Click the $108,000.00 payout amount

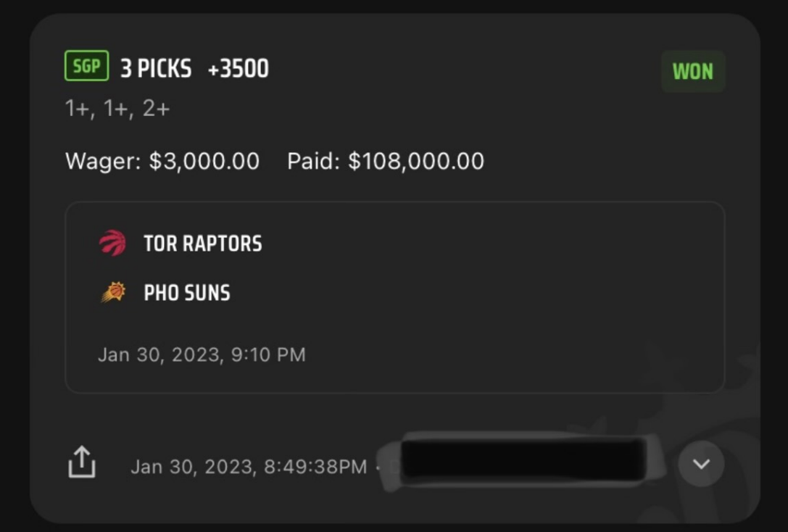tap(416, 161)
